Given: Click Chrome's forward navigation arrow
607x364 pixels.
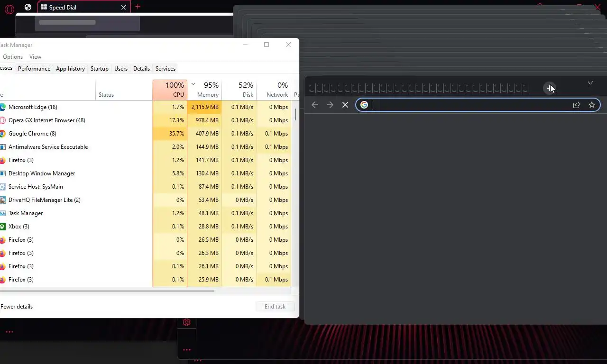Looking at the screenshot, I should [330, 105].
